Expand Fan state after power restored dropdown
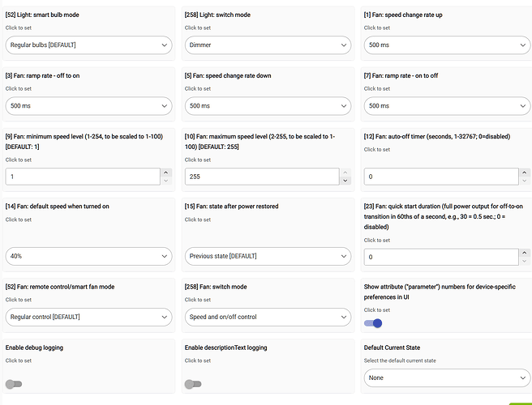Image resolution: width=532 pixels, height=405 pixels. click(268, 256)
